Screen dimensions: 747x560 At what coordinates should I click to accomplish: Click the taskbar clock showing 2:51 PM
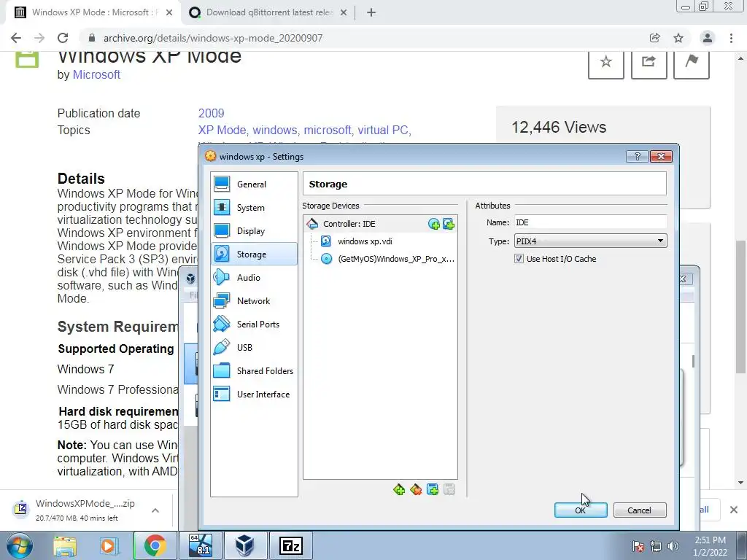(710, 546)
